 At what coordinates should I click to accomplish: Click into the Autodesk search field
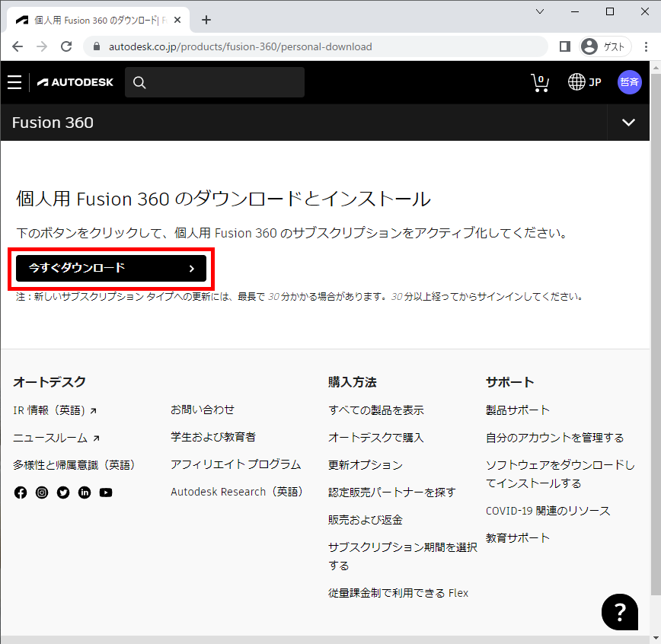click(215, 82)
